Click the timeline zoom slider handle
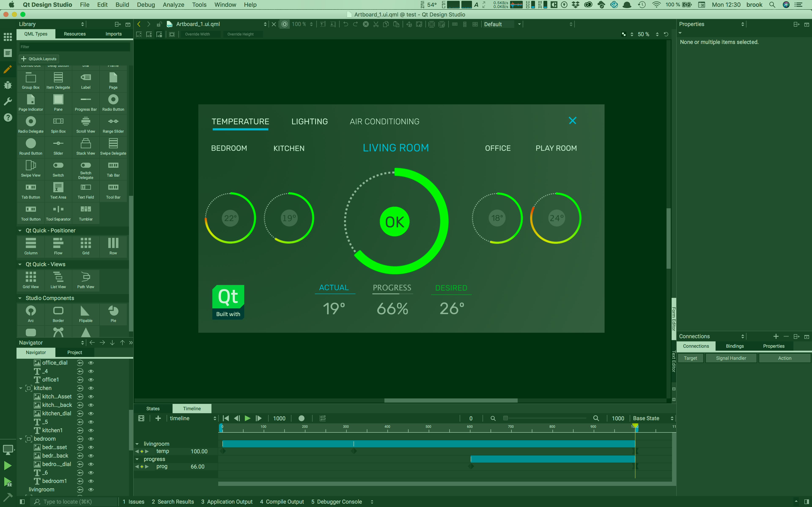This screenshot has width=812, height=507. coord(505,418)
